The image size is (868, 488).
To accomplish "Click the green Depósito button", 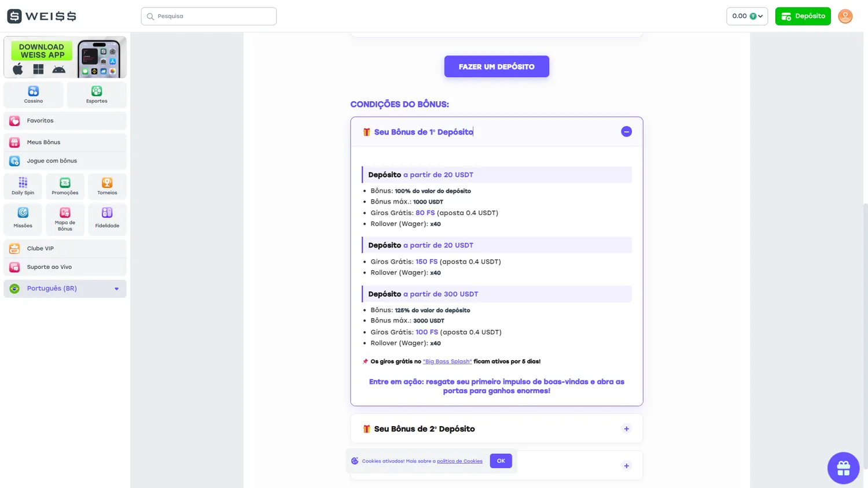I will coord(803,16).
